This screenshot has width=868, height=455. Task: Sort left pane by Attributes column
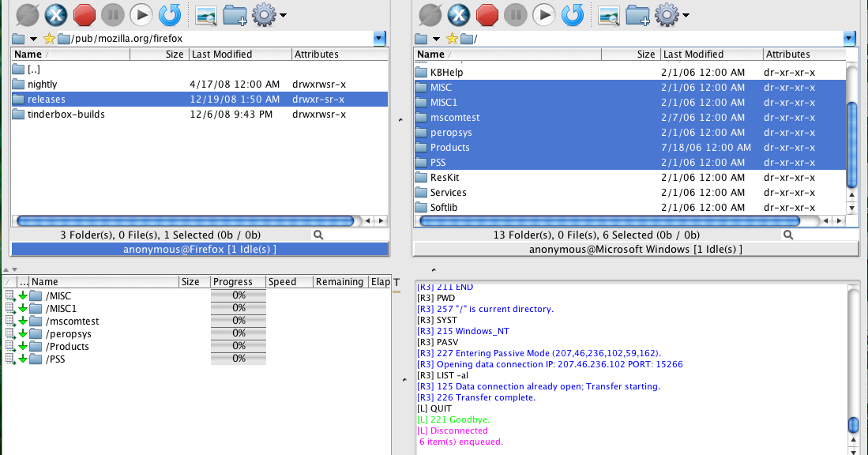340,55
